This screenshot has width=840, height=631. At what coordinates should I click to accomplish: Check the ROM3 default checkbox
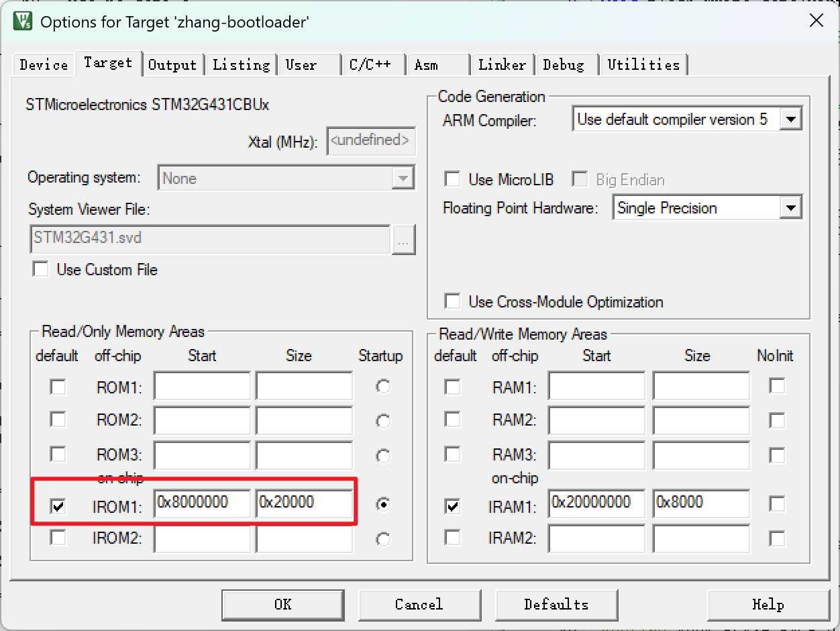point(58,454)
